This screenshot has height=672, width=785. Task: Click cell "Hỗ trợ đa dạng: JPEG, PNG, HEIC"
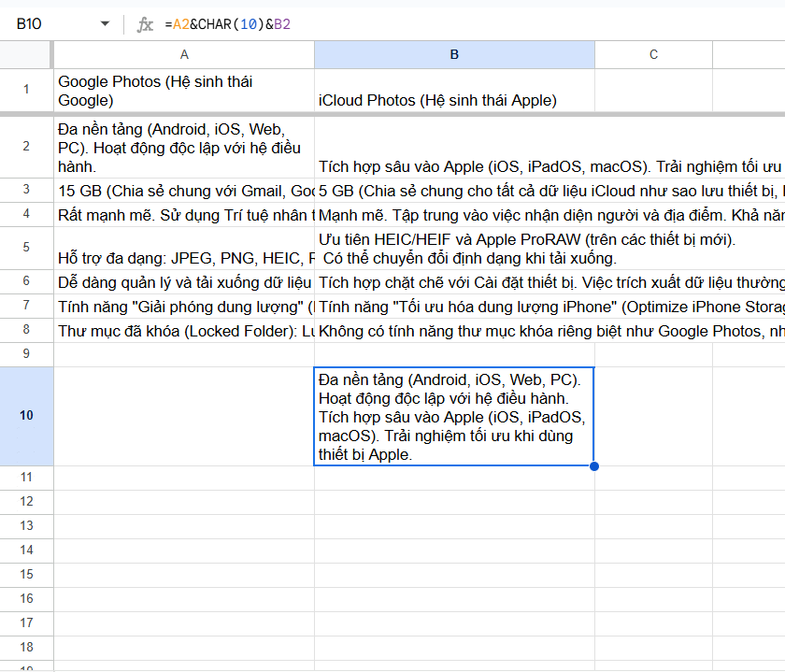click(x=184, y=249)
